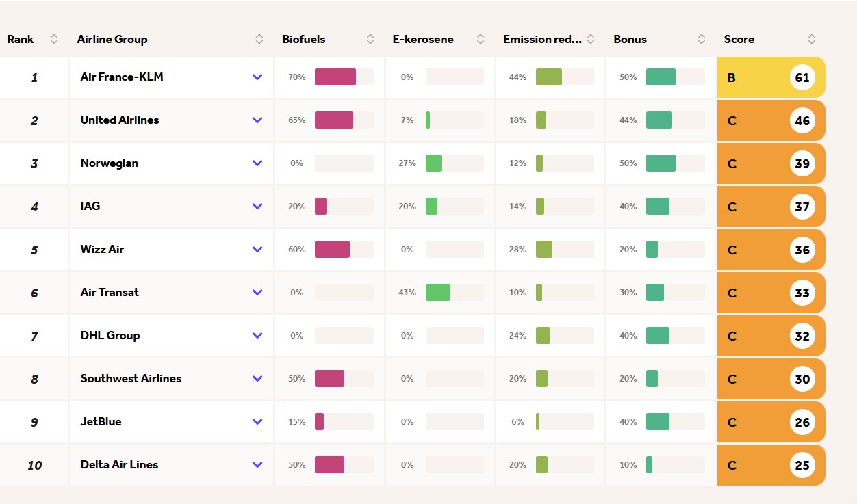
Task: Sort by Score column arrows
Action: pos(812,40)
